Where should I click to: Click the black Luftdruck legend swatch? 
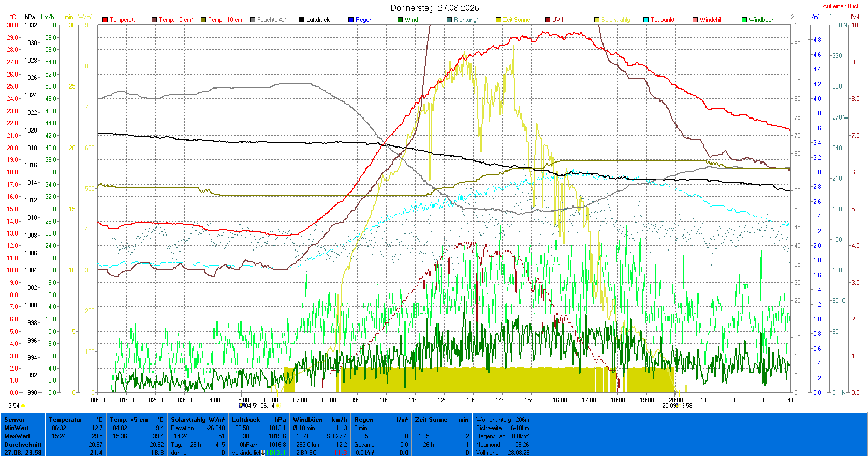302,20
